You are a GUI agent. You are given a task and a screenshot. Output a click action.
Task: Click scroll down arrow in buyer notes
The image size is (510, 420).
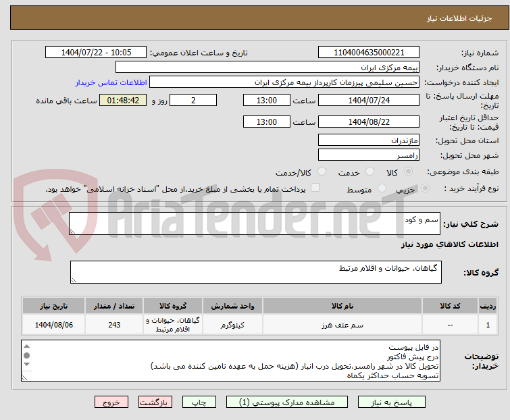[27, 365]
